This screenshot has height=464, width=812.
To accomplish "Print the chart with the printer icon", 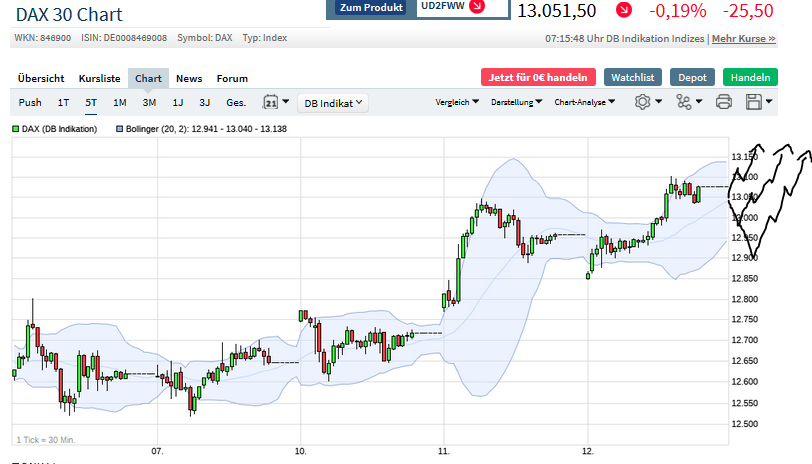I will click(x=724, y=102).
